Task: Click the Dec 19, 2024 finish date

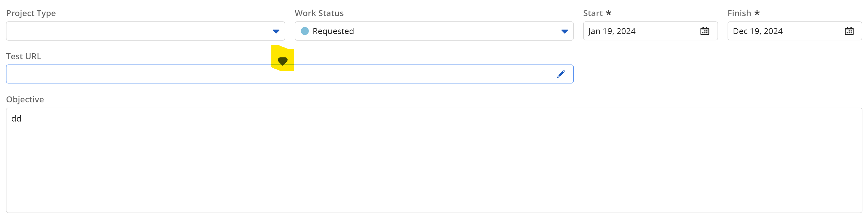Action: tap(757, 31)
